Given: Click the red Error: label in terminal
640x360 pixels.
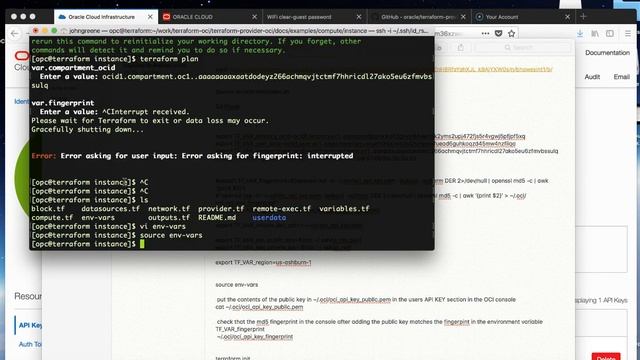Looking at the screenshot, I should [44, 156].
